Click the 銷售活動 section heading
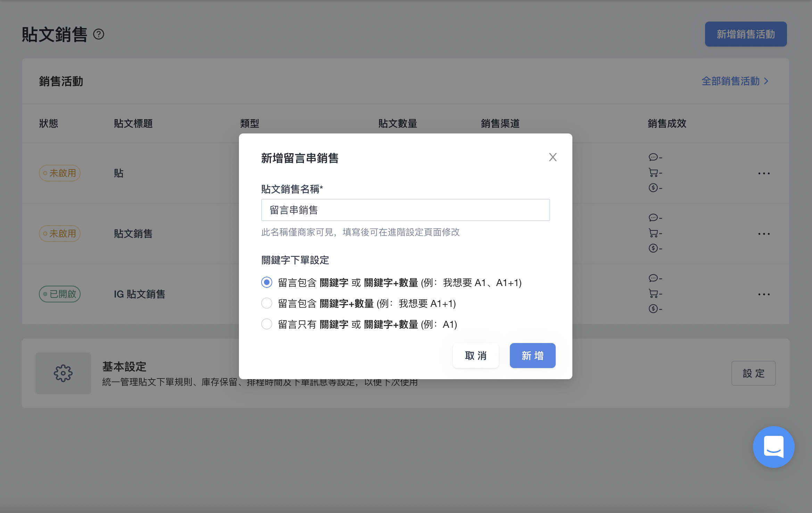 pyautogui.click(x=61, y=81)
